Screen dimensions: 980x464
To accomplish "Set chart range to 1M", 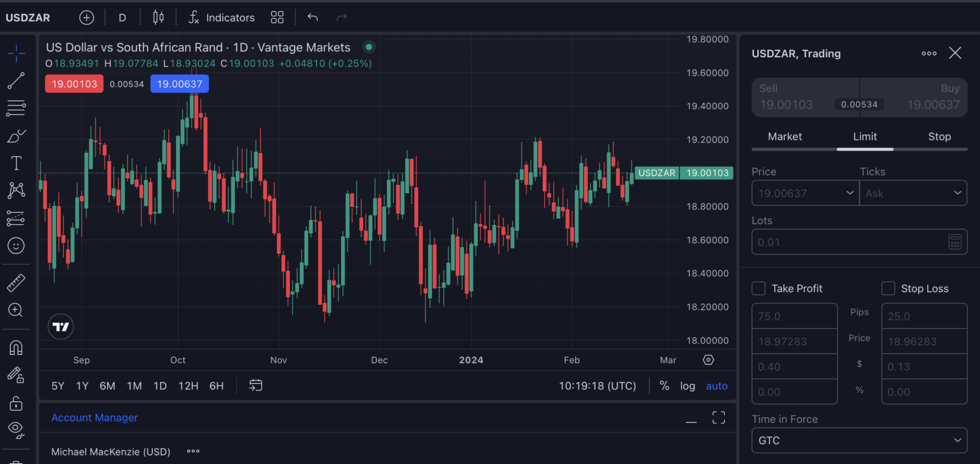I will tap(134, 386).
